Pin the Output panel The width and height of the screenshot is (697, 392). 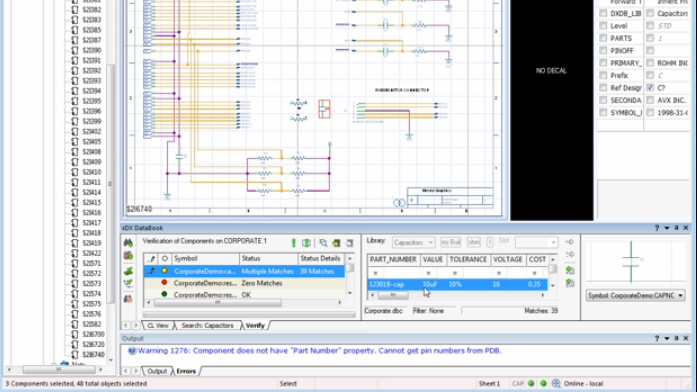[x=676, y=338]
